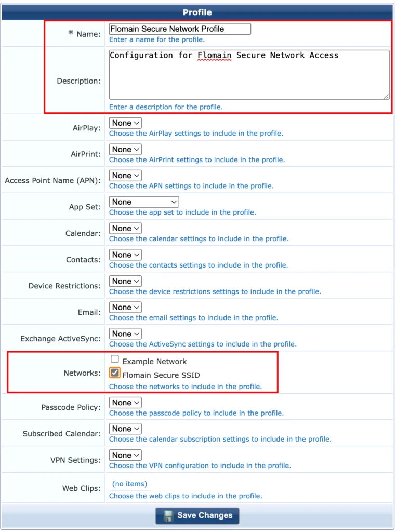
Task: Click inside the profile Name field
Action: coord(179,29)
